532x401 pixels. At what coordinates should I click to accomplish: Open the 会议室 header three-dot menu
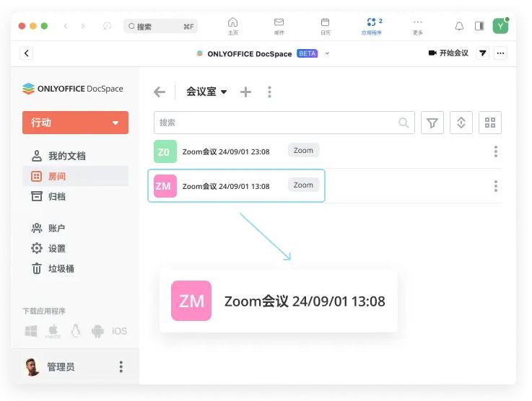pyautogui.click(x=269, y=92)
